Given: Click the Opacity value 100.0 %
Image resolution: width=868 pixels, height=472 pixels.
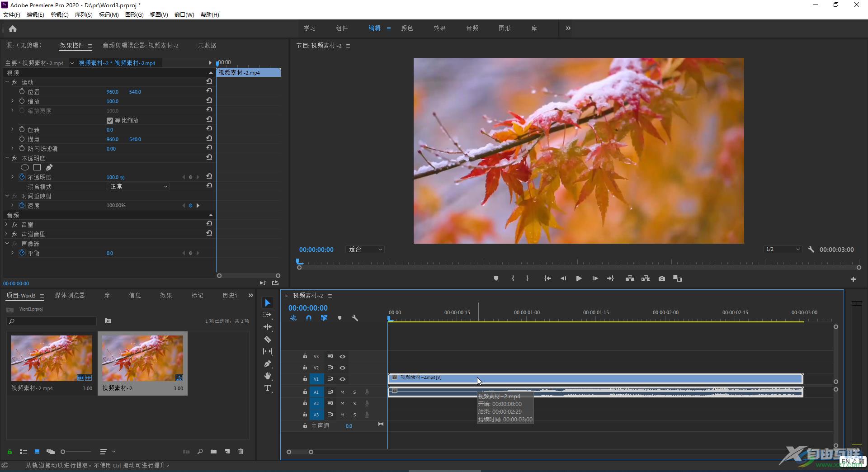Looking at the screenshot, I should click(x=115, y=177).
